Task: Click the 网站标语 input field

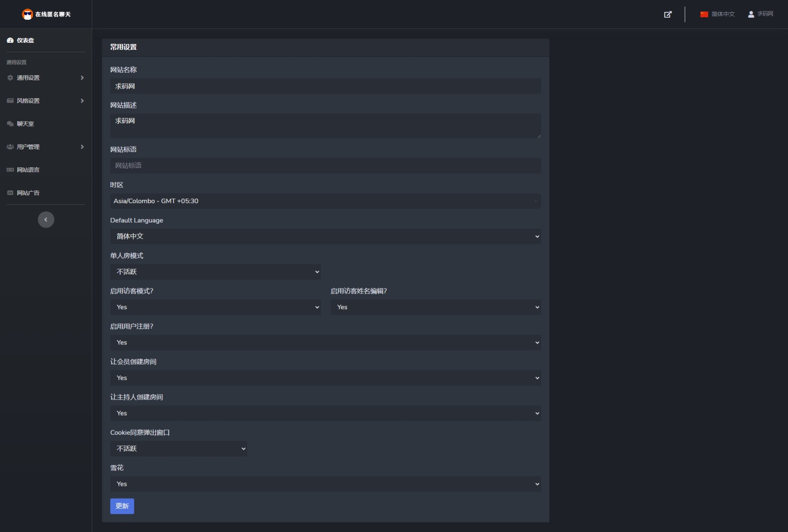Action: pyautogui.click(x=325, y=166)
